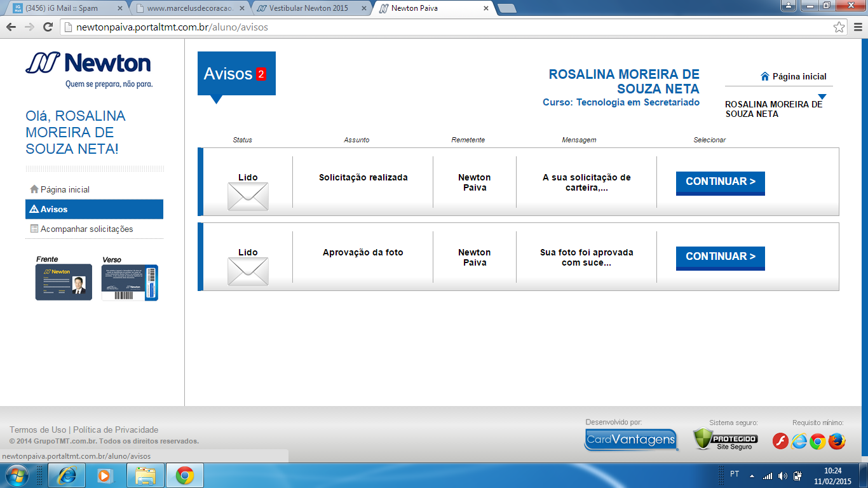Open Windows Media Player from taskbar
868x488 pixels.
pos(104,475)
